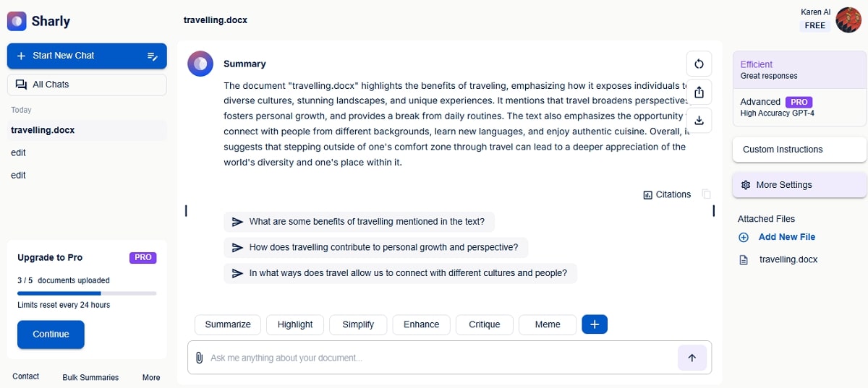This screenshot has width=868, height=388.
Task: Open All Chats list
Action: pyautogui.click(x=87, y=85)
